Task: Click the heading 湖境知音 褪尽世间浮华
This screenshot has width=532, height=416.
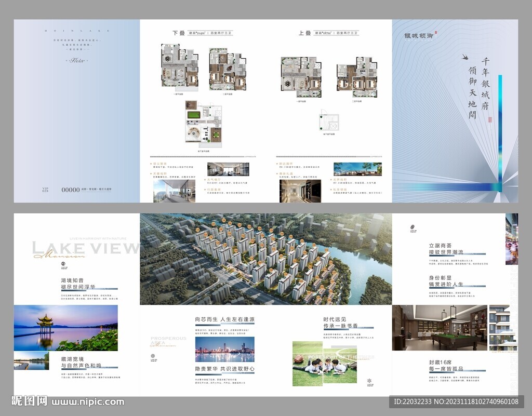Action: (x=78, y=284)
